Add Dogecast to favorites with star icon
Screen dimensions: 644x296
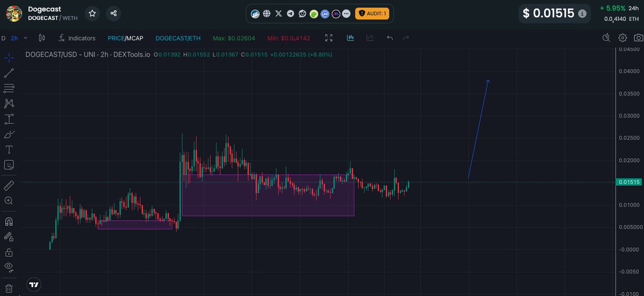point(92,13)
